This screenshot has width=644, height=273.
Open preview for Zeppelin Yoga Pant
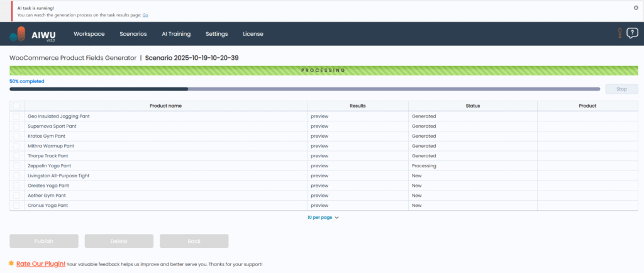(x=319, y=166)
